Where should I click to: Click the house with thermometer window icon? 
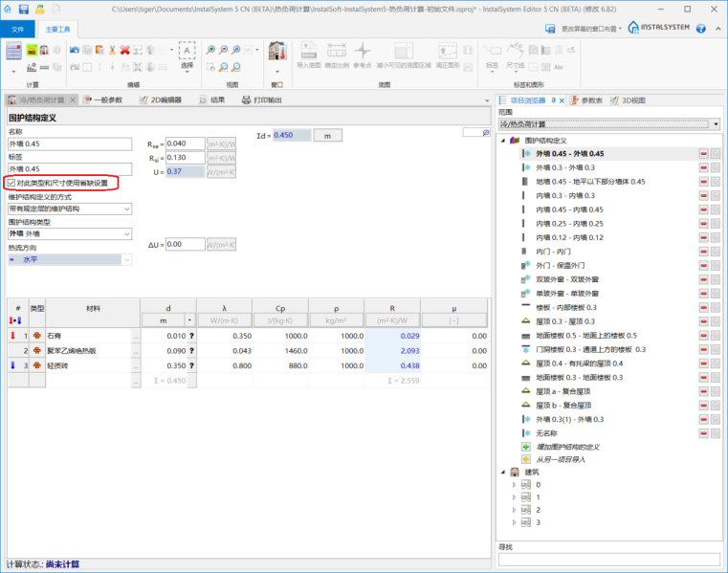click(x=277, y=51)
